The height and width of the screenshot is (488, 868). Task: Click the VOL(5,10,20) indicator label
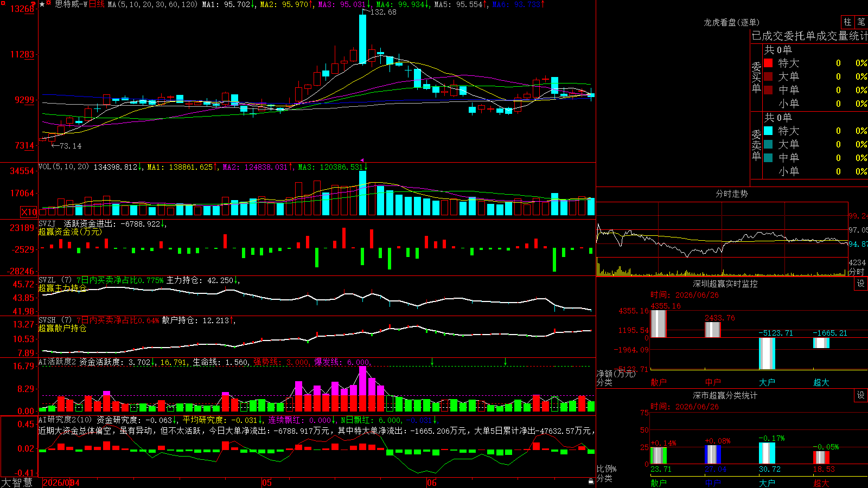[x=63, y=167]
